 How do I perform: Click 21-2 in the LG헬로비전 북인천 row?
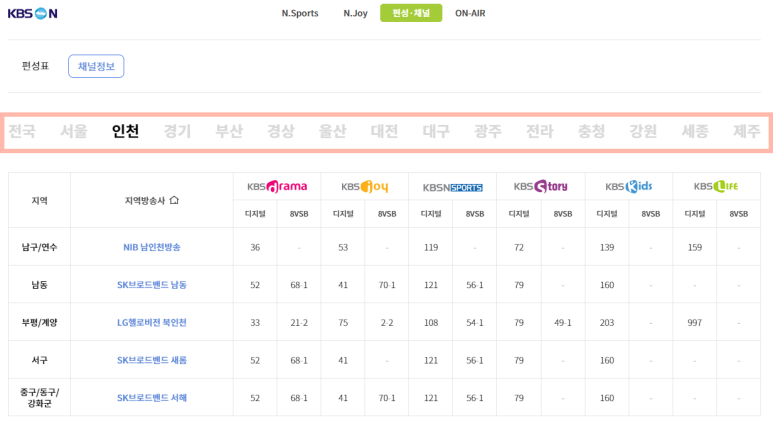point(299,322)
